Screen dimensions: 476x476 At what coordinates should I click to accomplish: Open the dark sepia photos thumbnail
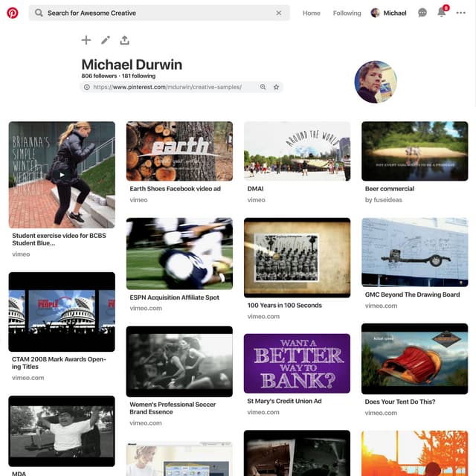point(297,453)
